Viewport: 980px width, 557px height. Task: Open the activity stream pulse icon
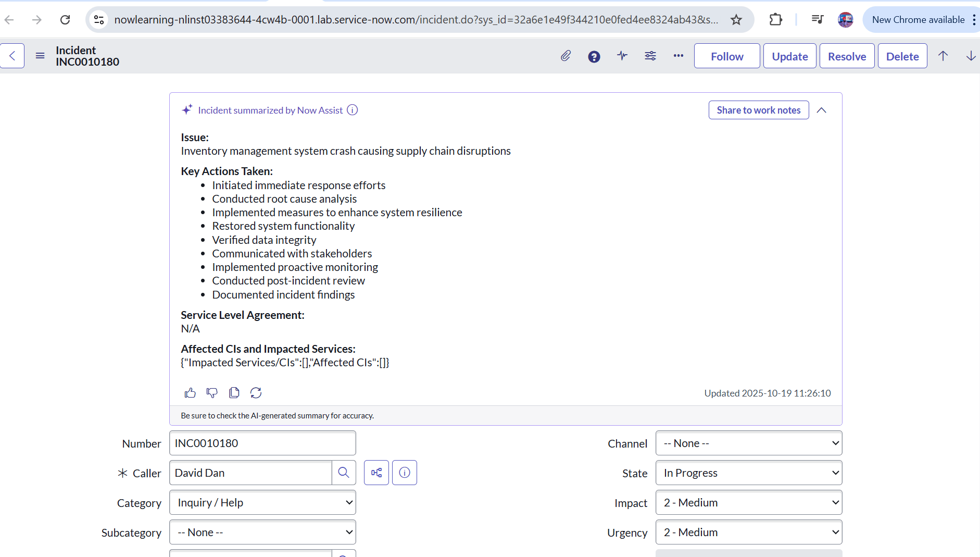(622, 56)
